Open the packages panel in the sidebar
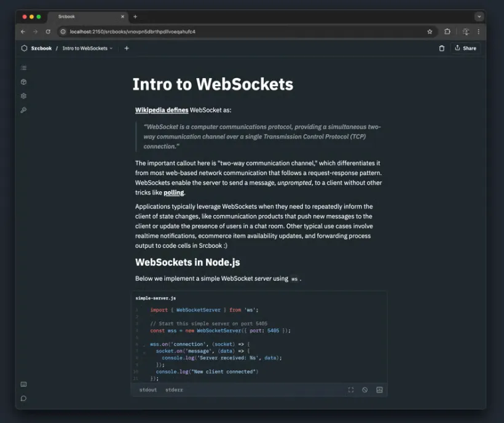The image size is (504, 423). [x=23, y=82]
